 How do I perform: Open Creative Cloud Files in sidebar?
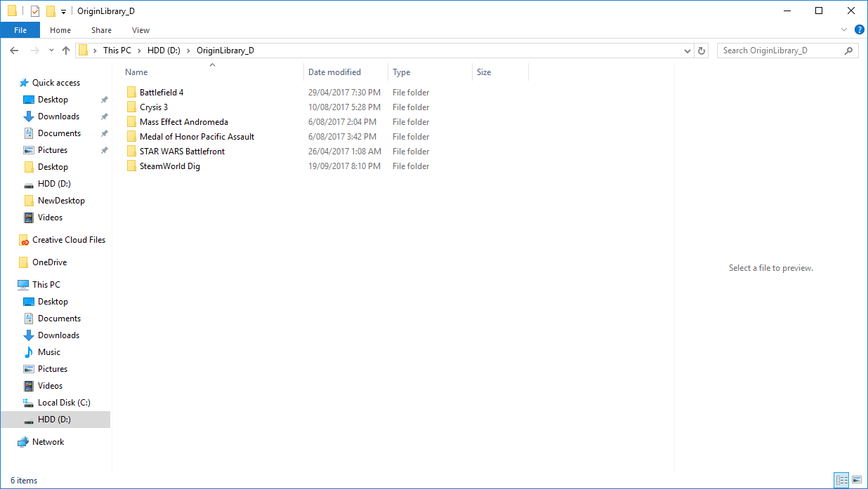tap(69, 240)
